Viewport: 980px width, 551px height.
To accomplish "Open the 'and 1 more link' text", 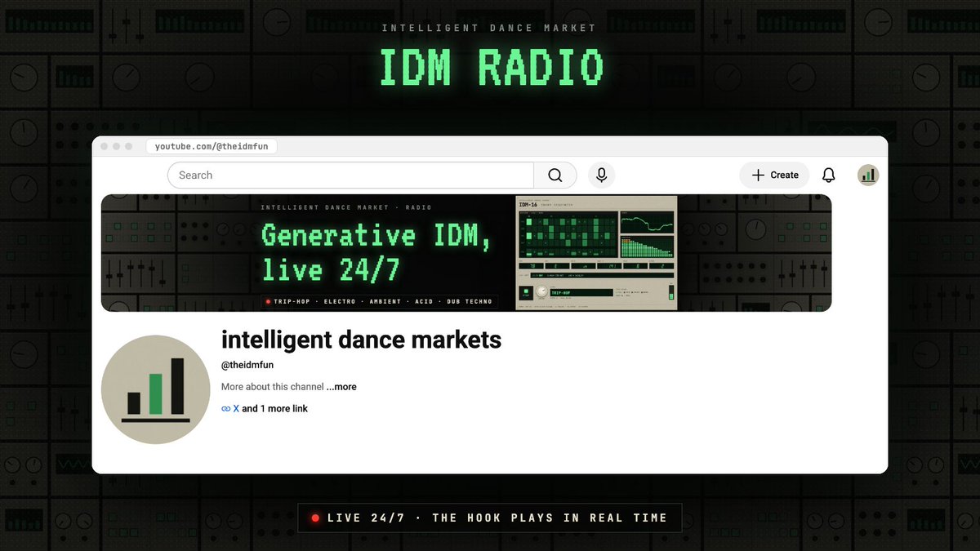I will (x=275, y=408).
